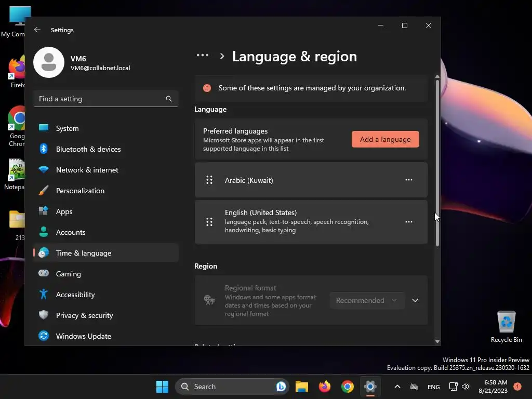Select the My Computer desktop icon

point(12,22)
